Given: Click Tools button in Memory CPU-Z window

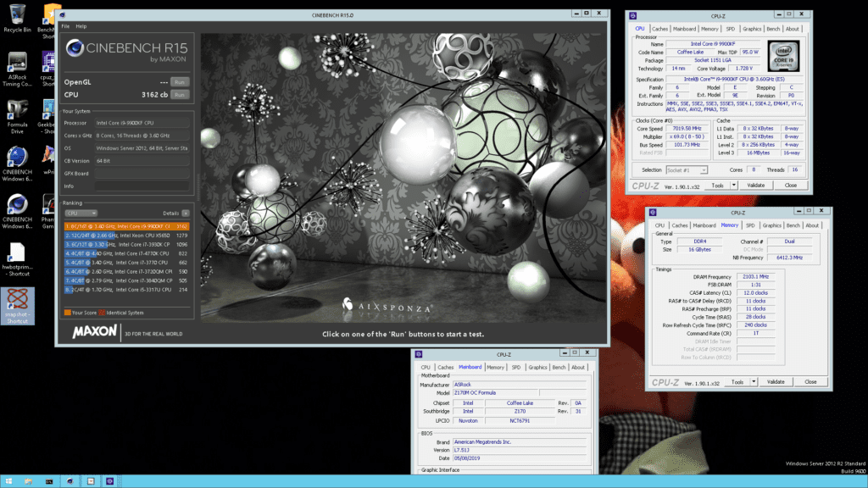Looking at the screenshot, I should 737,382.
